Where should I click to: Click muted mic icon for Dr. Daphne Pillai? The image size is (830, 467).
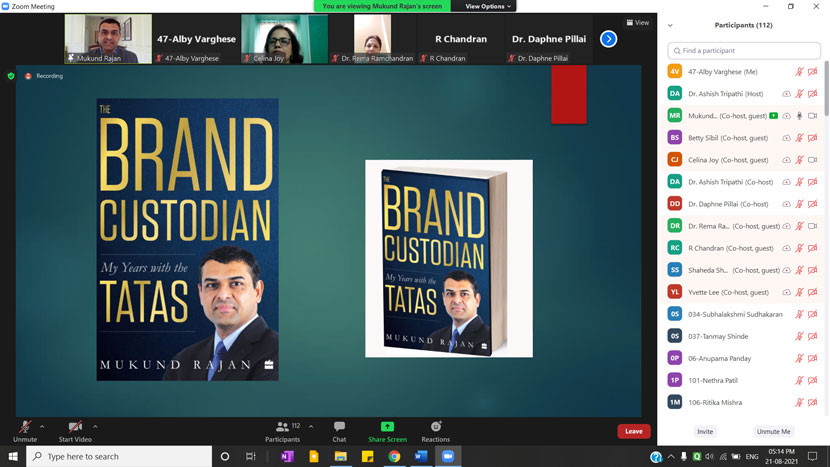tap(799, 204)
